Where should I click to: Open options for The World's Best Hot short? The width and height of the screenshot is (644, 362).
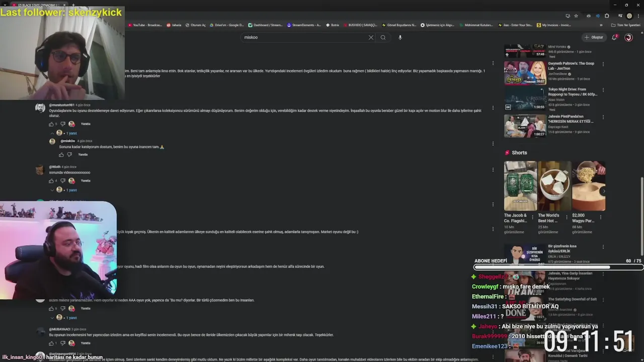coord(567,217)
